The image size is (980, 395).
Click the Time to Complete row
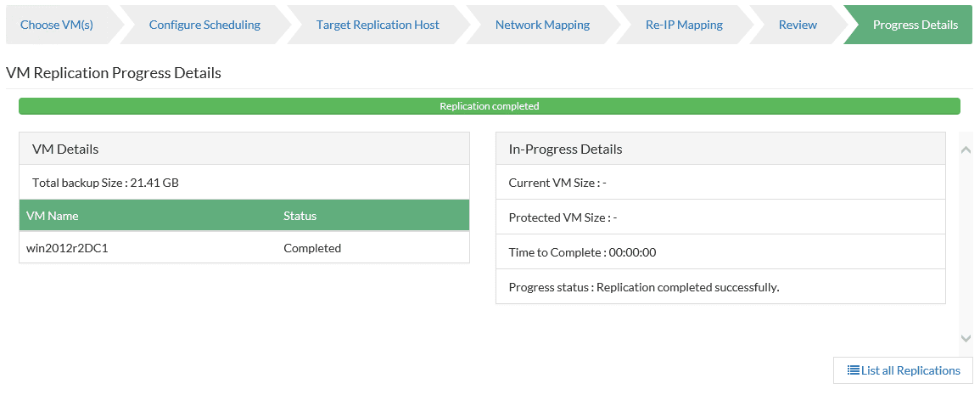[x=582, y=252]
